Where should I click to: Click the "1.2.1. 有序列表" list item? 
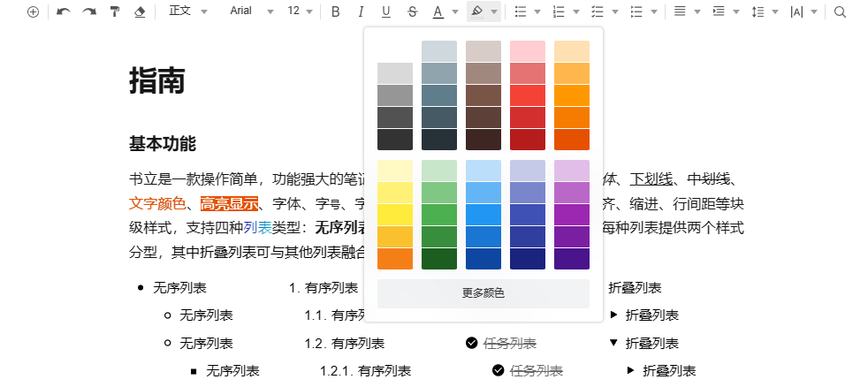pos(365,370)
